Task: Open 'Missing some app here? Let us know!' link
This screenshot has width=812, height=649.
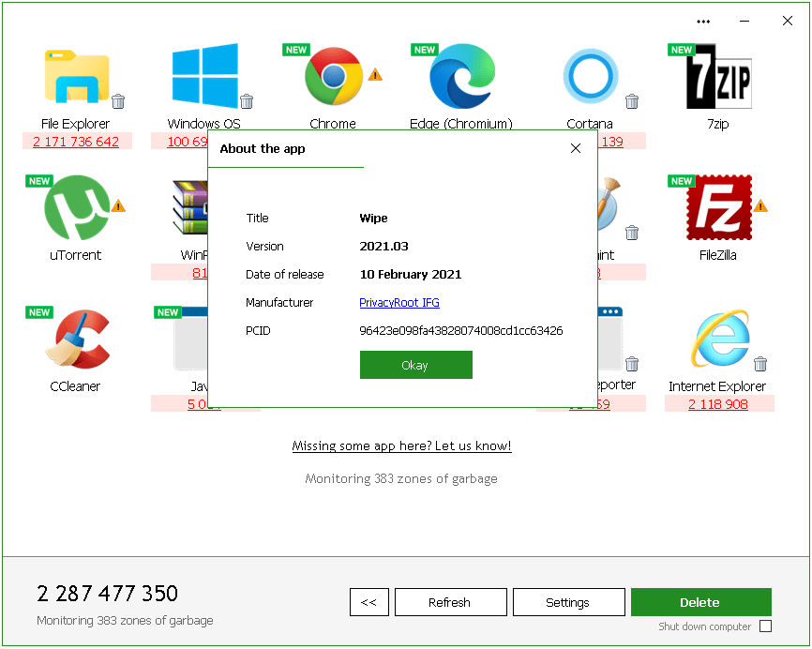Action: pyautogui.click(x=402, y=446)
